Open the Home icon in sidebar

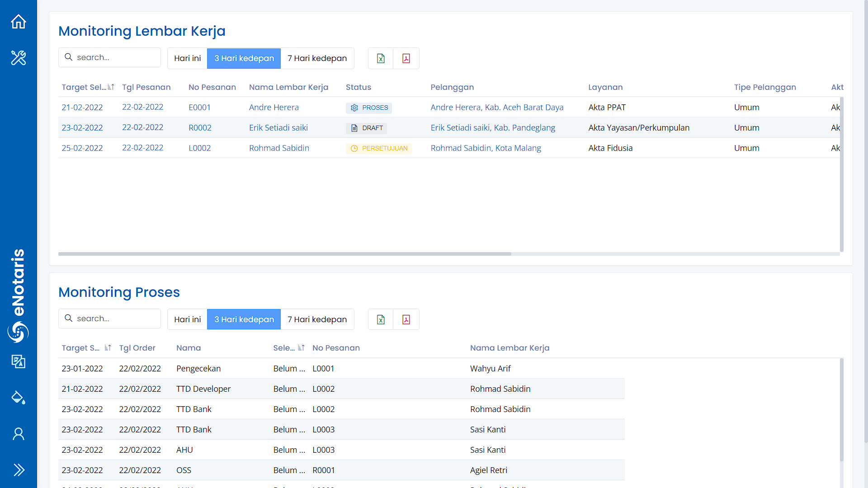point(19,21)
